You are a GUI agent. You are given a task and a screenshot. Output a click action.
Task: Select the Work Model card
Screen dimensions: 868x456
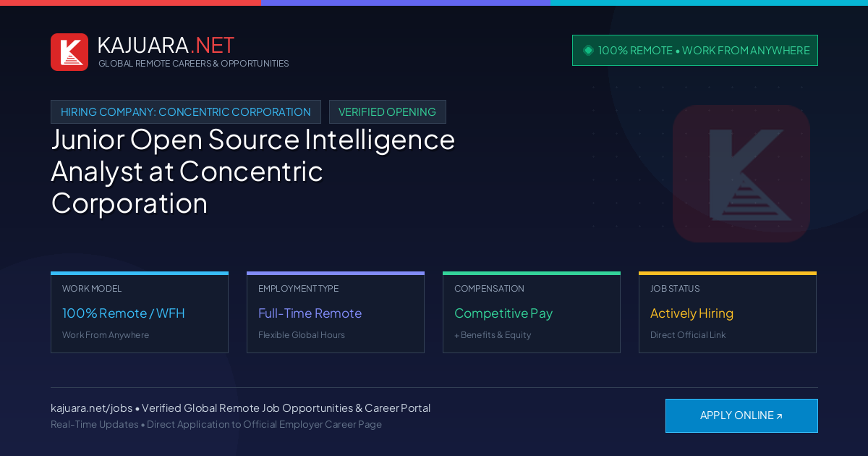[140, 313]
